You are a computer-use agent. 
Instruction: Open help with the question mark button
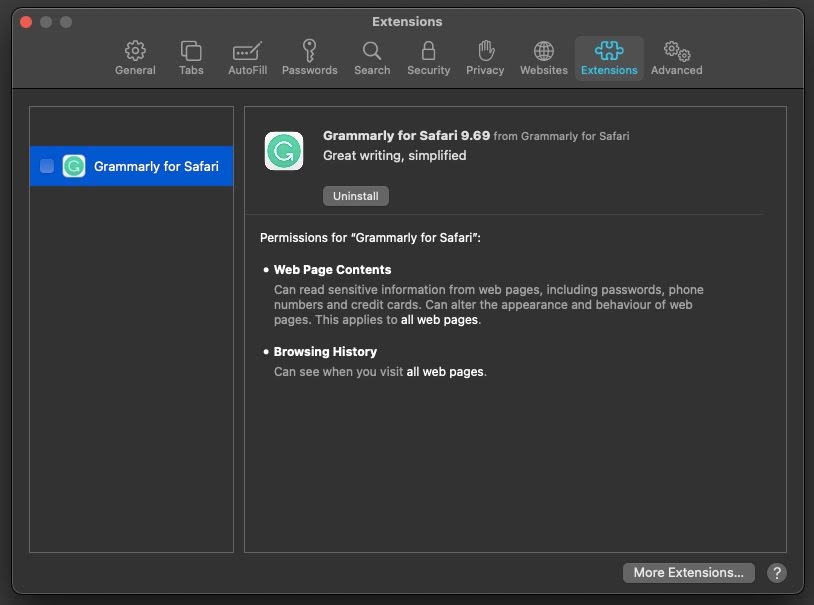tap(777, 573)
